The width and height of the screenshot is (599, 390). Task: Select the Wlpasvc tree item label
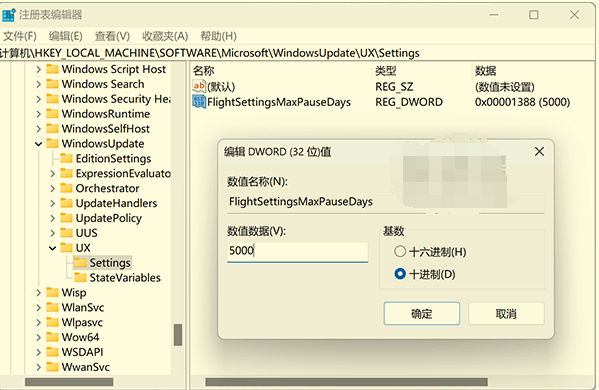[82, 322]
